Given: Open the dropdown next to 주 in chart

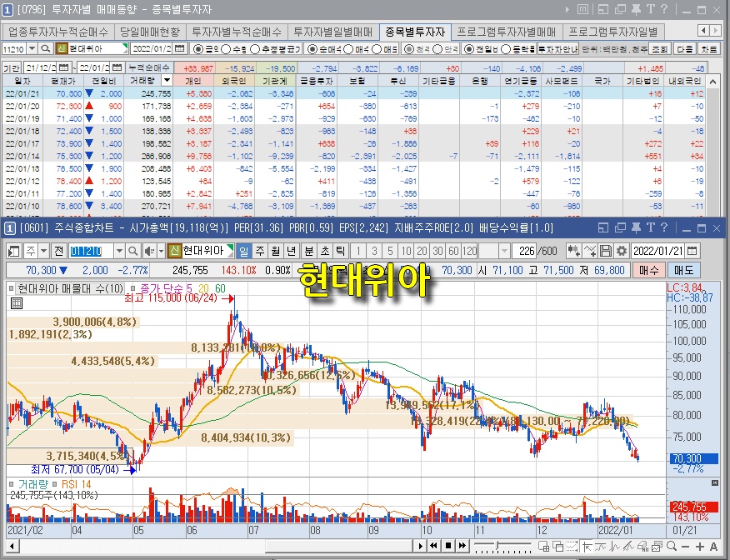Looking at the screenshot, I should [x=44, y=252].
